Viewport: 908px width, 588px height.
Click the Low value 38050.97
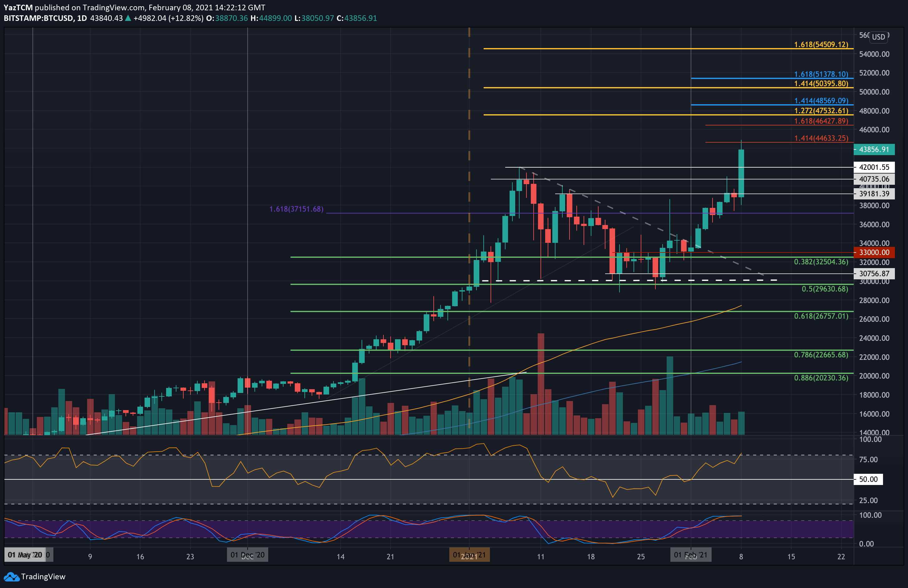tap(318, 18)
